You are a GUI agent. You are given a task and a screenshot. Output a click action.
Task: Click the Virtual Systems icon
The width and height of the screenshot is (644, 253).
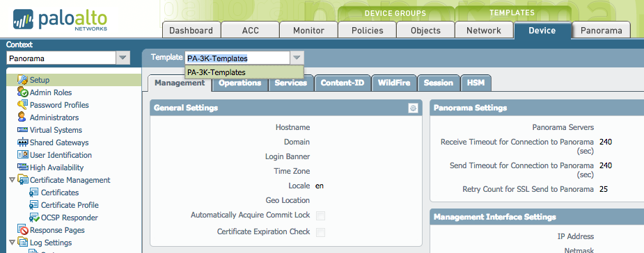(22, 130)
